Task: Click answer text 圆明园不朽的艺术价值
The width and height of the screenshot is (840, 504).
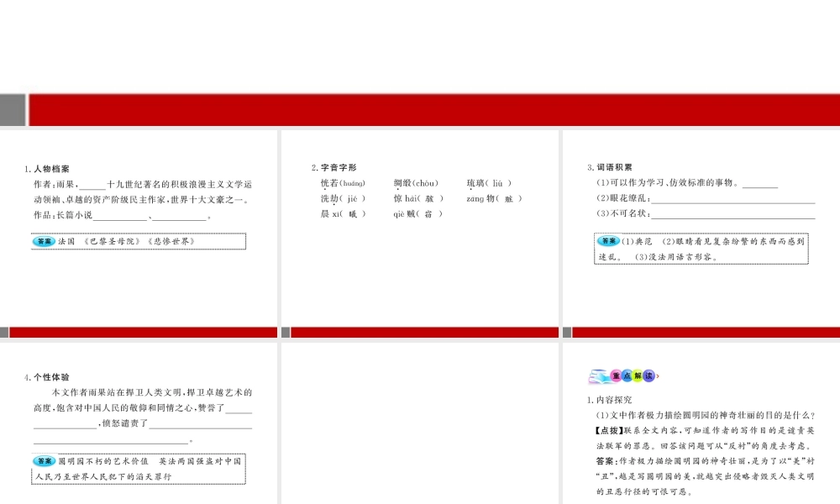Action: tap(102, 461)
